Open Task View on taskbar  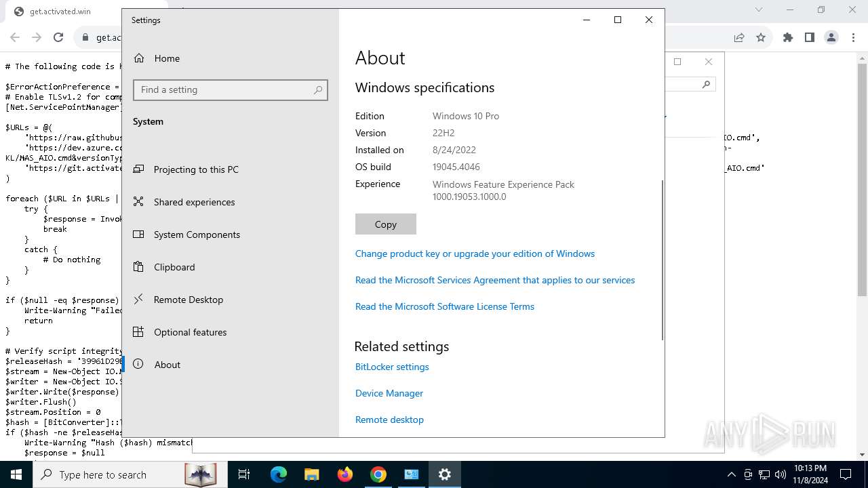tap(244, 474)
